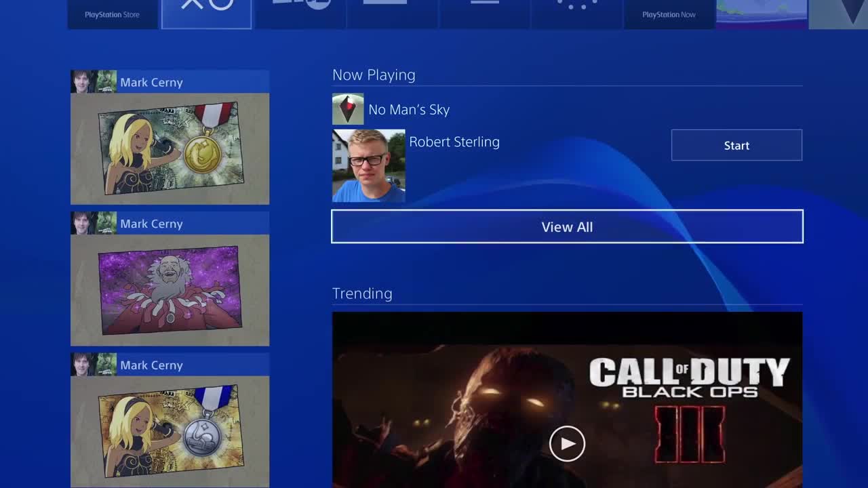868x488 pixels.
Task: Play the Call of Duty Black Ops III trailer
Action: click(567, 444)
